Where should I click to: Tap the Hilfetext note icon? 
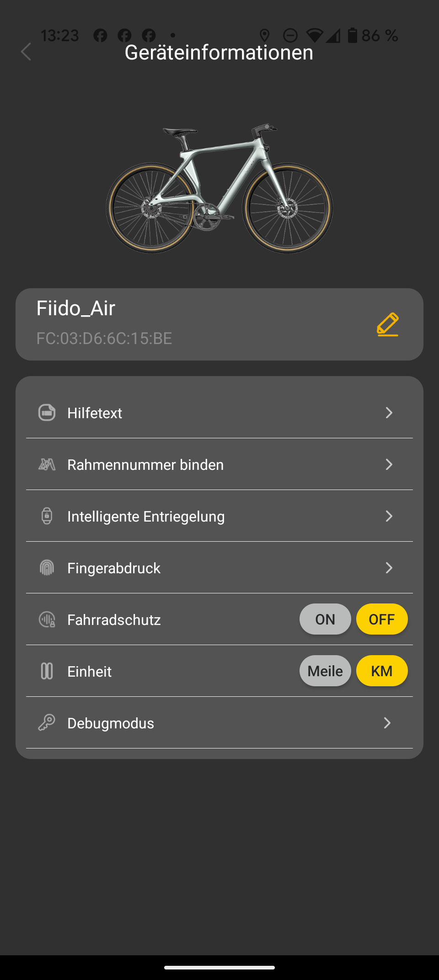point(47,413)
